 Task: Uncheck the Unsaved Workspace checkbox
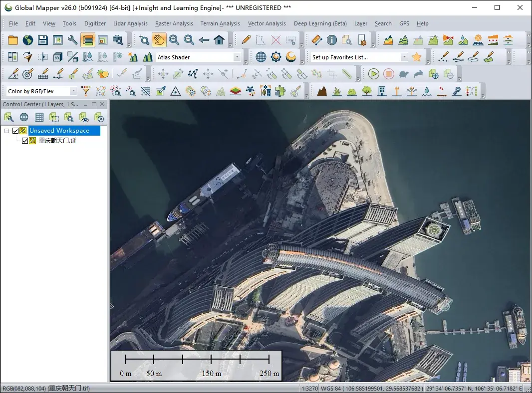coord(15,131)
